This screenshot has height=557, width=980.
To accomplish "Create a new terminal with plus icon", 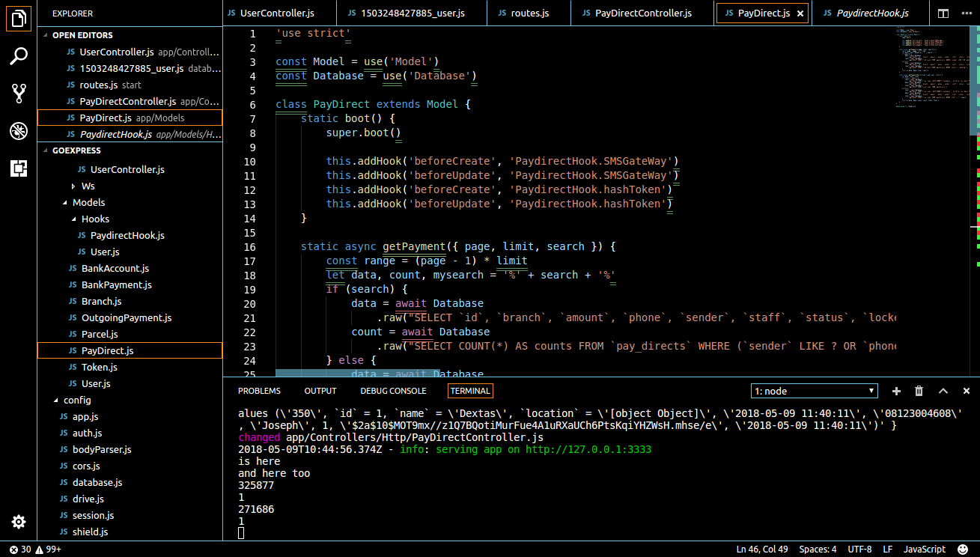I will pos(896,391).
